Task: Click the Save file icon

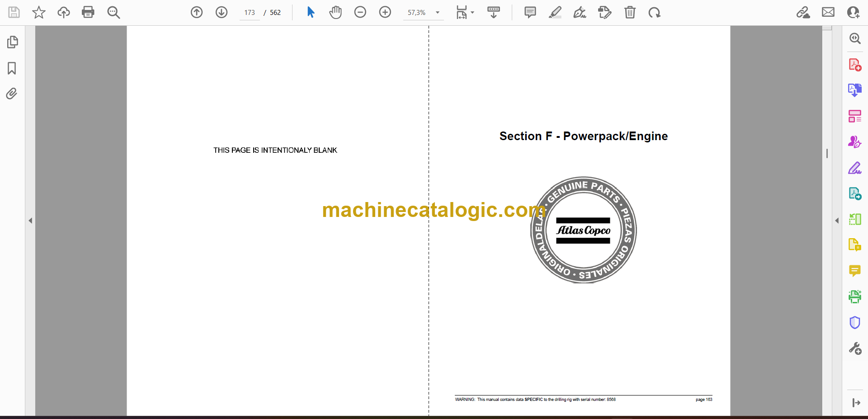Action: pos(14,12)
